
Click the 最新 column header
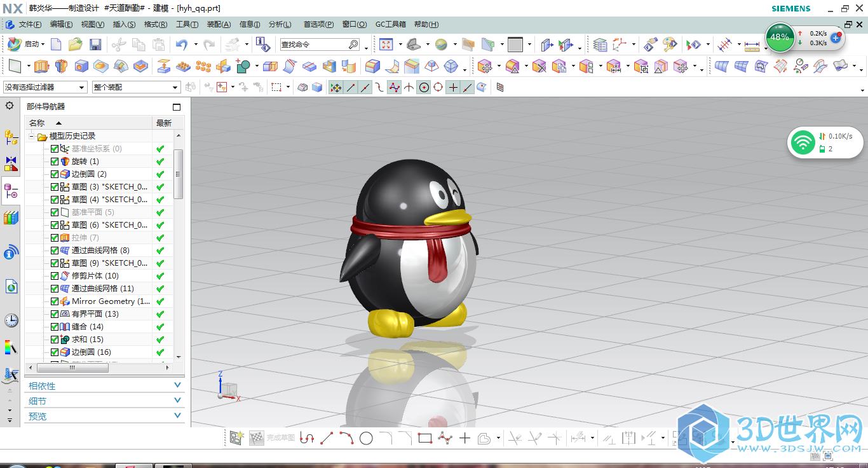pos(164,123)
